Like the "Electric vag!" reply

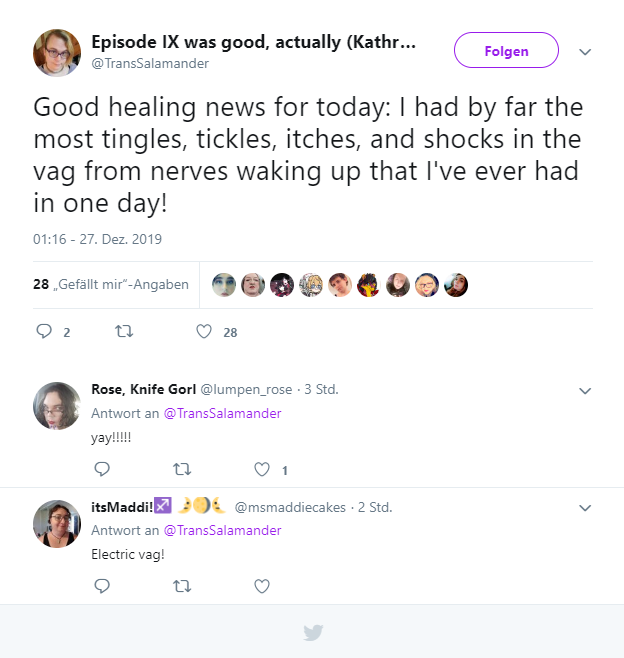click(x=262, y=586)
